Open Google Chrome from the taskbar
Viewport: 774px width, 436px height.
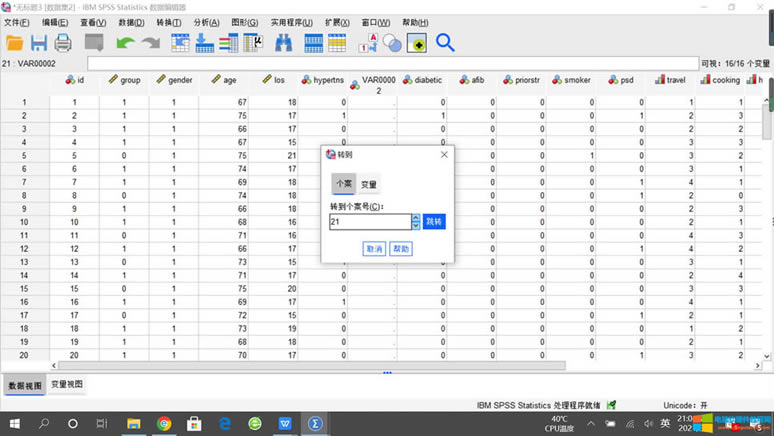pos(164,423)
